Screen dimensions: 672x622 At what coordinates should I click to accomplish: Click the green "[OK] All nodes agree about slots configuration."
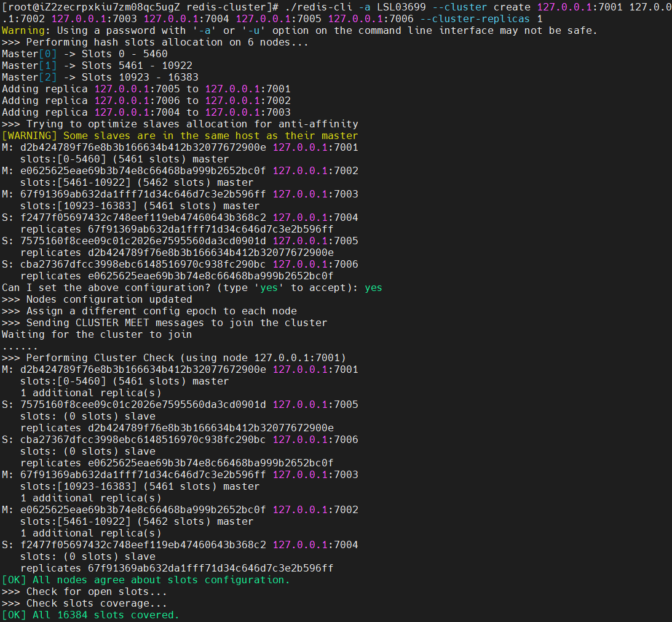tap(146, 580)
